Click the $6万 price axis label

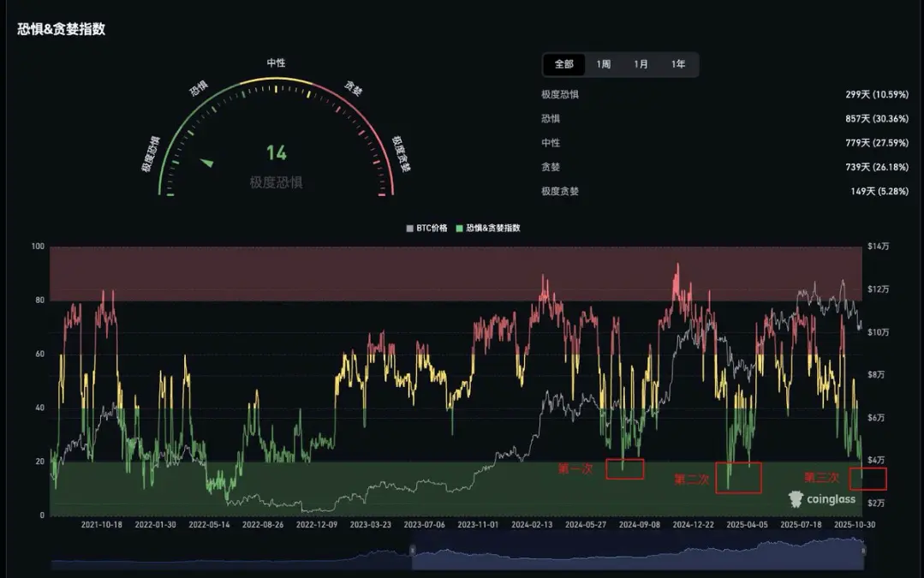point(876,418)
